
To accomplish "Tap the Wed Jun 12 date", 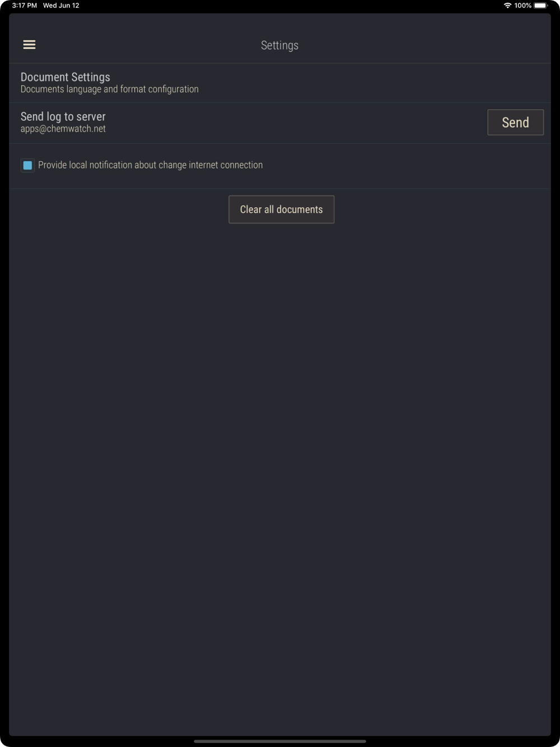I will tap(61, 6).
